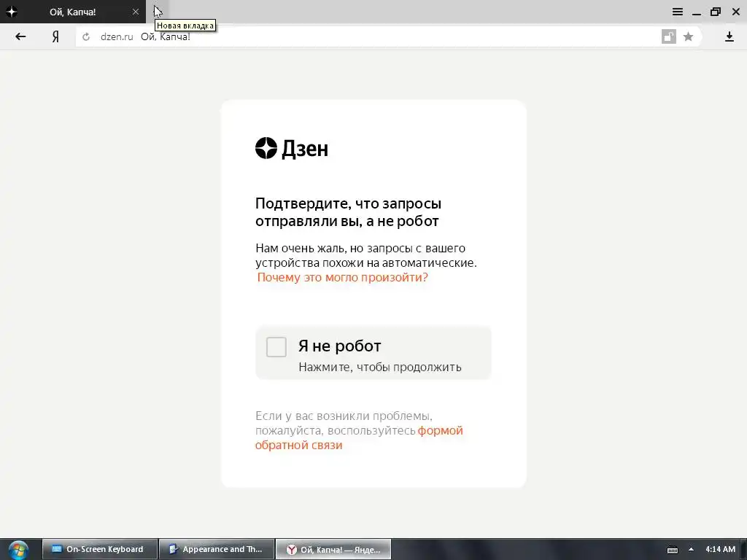Click the Dzen star icon at the top-left corner
747x560 pixels.
coord(12,12)
